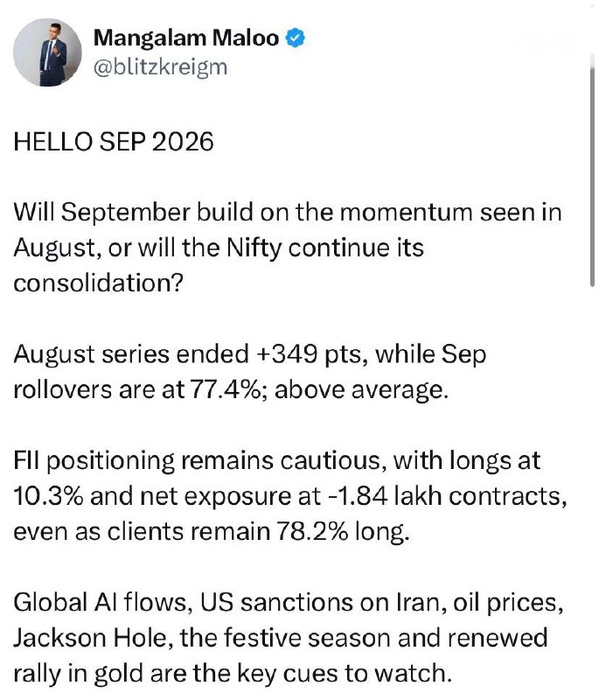
Task: Click the 'August series ended +349 pts' line
Action: pos(250,354)
